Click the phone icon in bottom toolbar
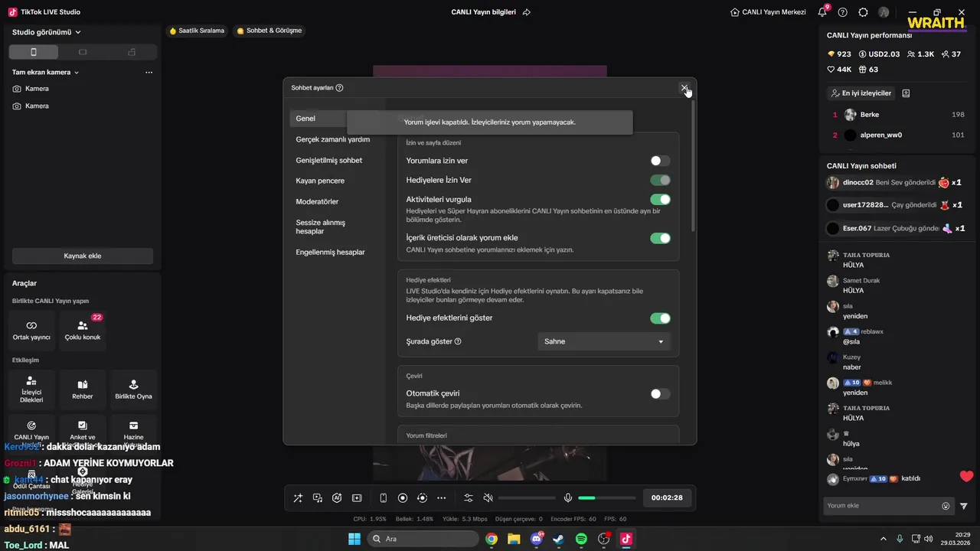The width and height of the screenshot is (980, 551). pyautogui.click(x=384, y=498)
